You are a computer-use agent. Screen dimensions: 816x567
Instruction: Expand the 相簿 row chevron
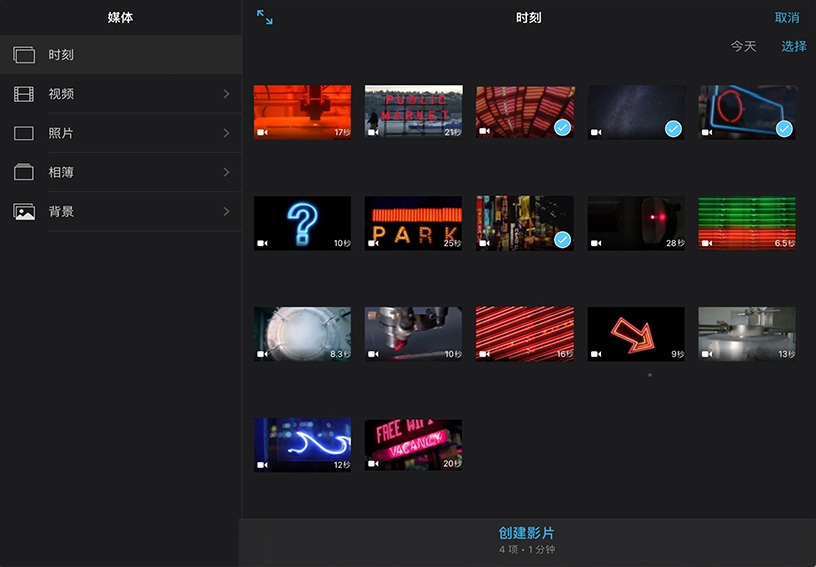click(x=226, y=172)
